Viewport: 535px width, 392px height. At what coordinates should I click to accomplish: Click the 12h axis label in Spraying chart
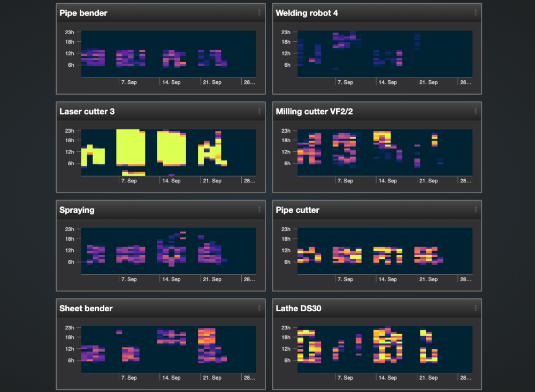(70, 250)
